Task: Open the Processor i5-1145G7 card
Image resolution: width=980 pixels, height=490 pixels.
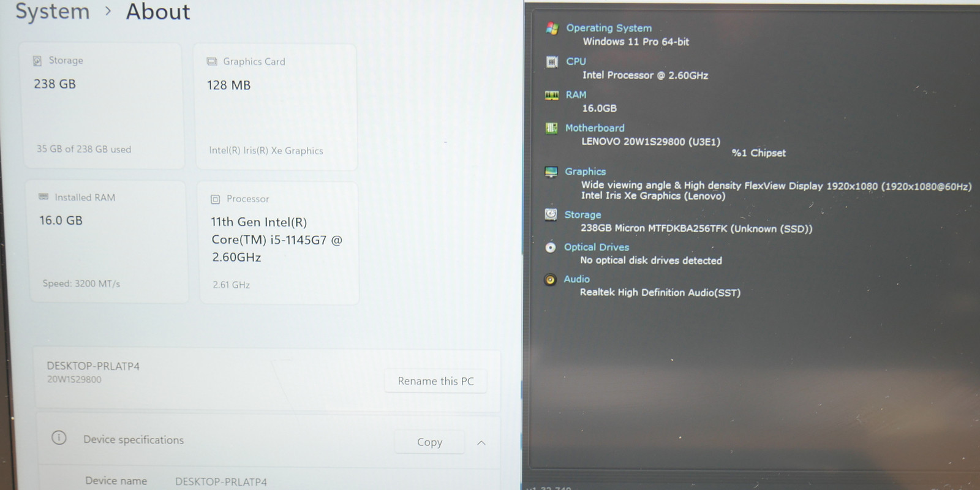Action: tap(279, 243)
